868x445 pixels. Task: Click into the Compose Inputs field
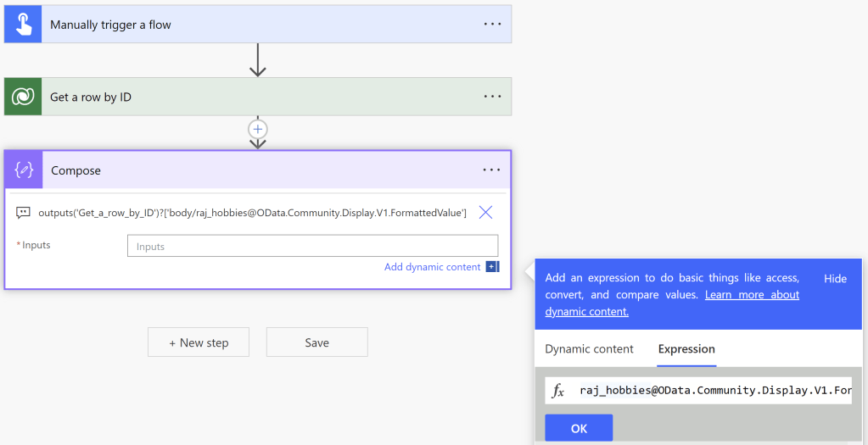point(312,247)
